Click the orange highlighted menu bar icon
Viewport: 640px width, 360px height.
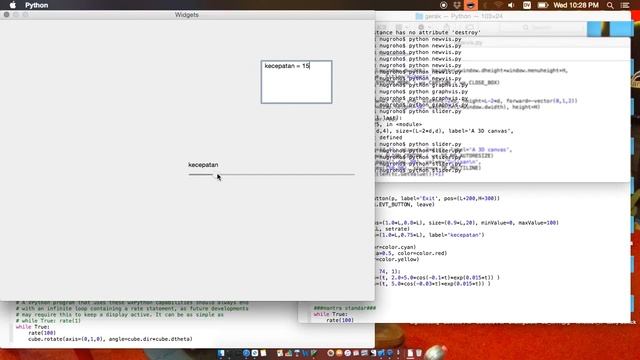[x=471, y=5]
